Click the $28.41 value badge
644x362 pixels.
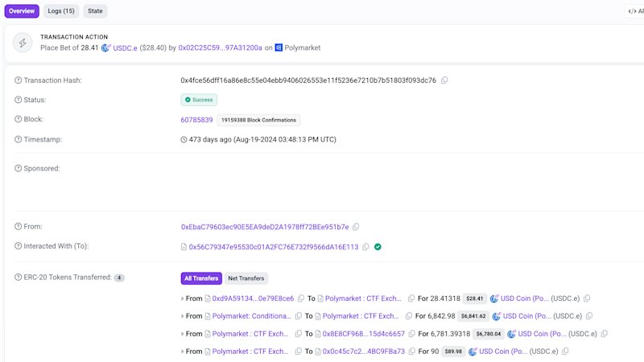[475, 298]
